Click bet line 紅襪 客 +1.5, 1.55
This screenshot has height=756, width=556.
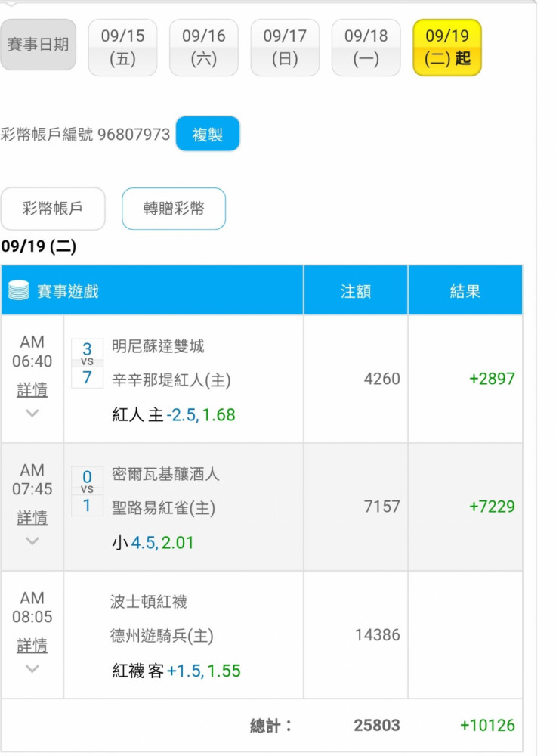(176, 671)
